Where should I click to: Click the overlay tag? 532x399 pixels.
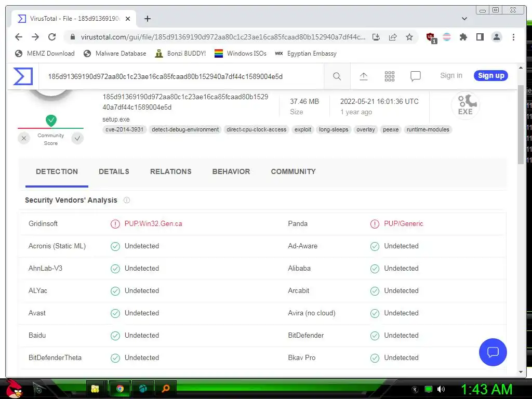point(366,129)
